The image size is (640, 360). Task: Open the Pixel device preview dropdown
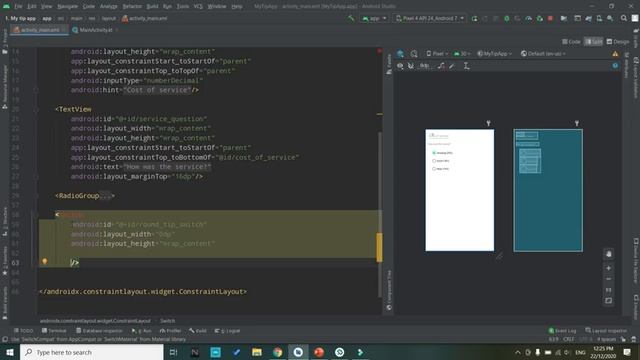point(437,54)
